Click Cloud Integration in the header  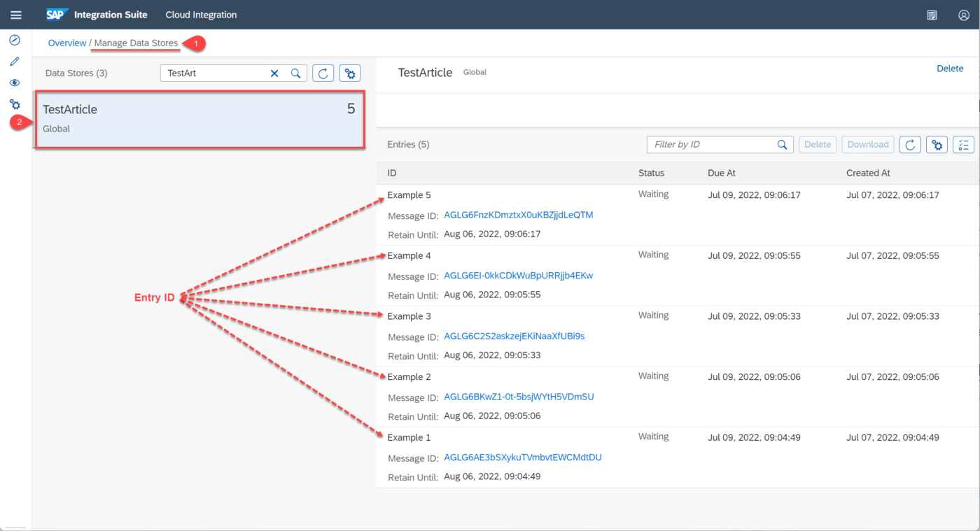201,15
